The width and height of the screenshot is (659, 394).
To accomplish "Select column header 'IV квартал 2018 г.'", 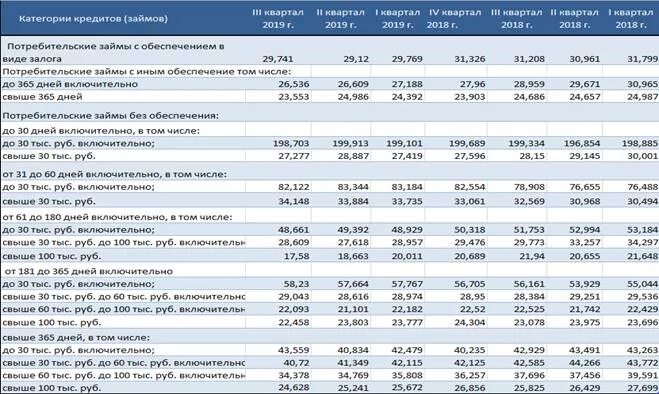I will click(454, 19).
